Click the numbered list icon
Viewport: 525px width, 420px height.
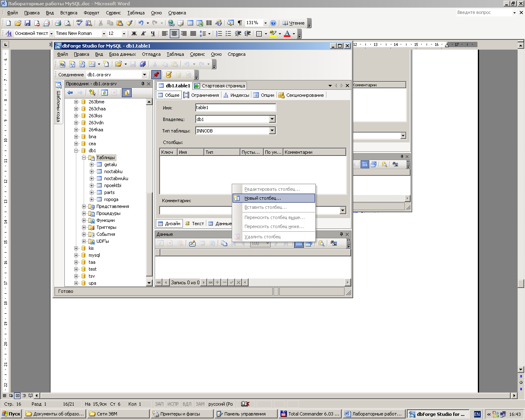(x=219, y=34)
